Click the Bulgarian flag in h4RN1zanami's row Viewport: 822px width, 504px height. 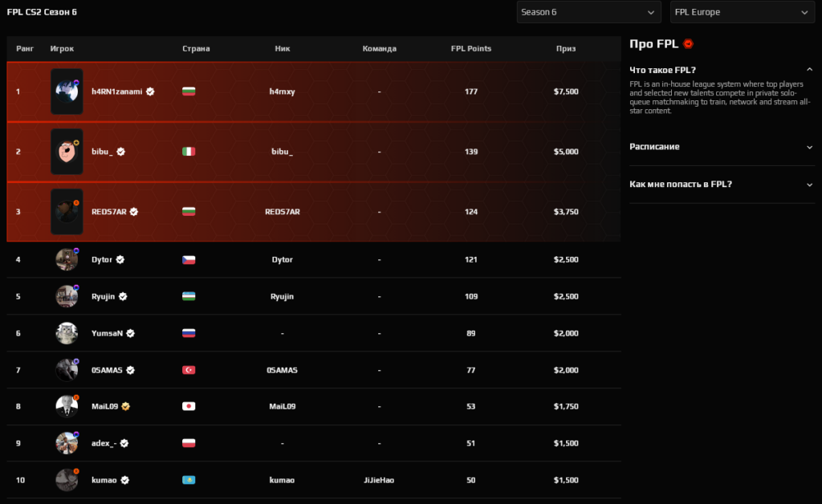189,91
